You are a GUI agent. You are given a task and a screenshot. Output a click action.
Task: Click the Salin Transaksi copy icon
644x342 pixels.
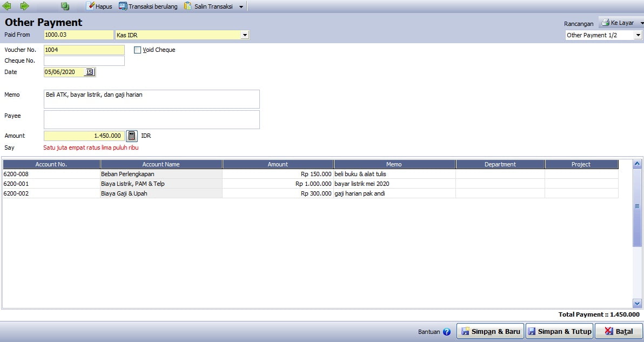pos(187,6)
